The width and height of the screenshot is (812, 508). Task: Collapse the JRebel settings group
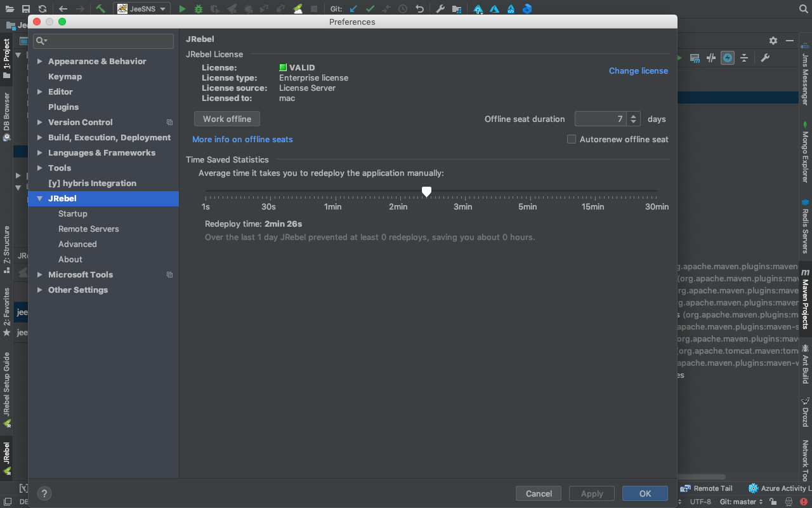tap(40, 198)
